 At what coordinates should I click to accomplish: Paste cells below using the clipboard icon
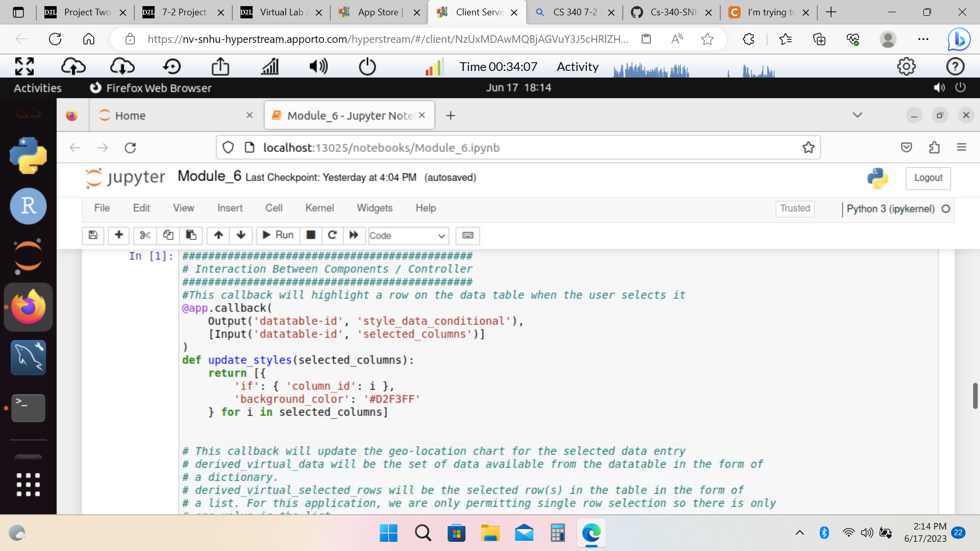(x=191, y=235)
